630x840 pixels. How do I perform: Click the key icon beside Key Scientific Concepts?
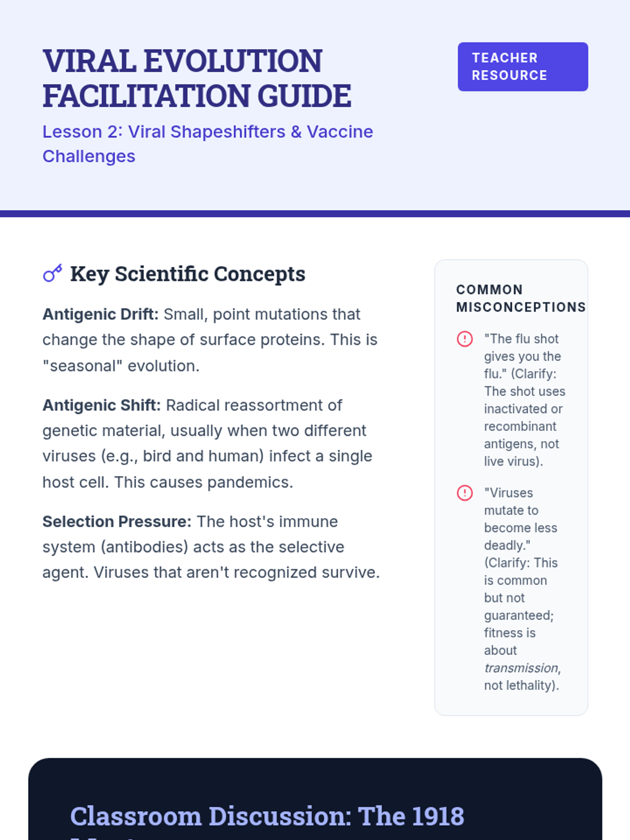tap(52, 273)
